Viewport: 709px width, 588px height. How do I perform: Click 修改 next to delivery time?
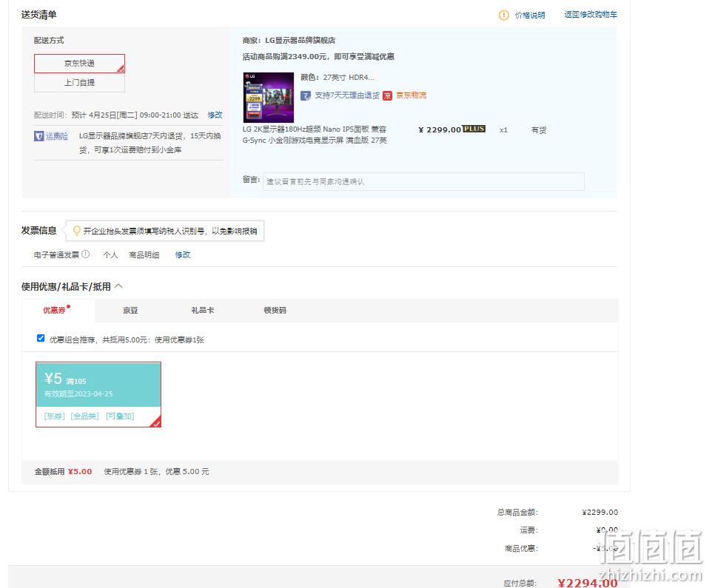point(215,115)
